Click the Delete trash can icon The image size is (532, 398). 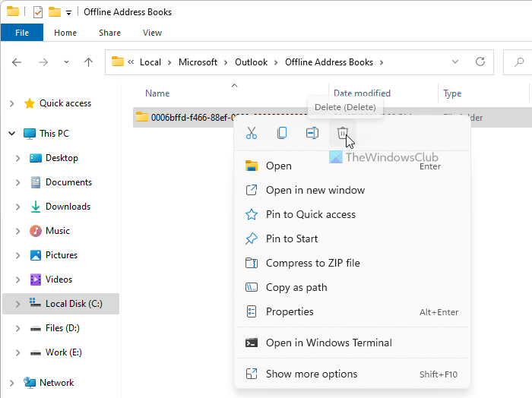coord(343,134)
